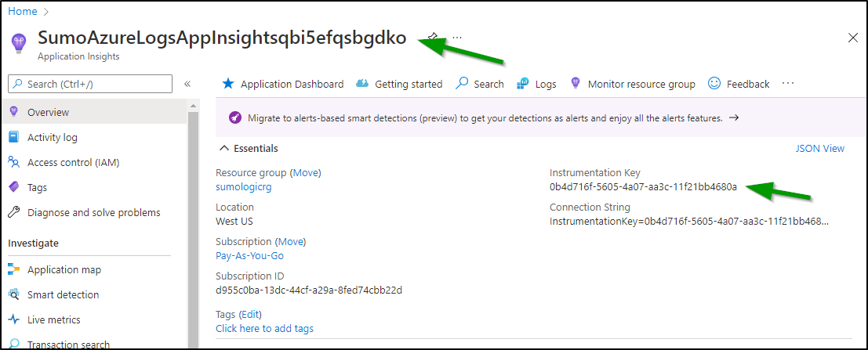868x350 pixels.
Task: Click the arrow at banner end
Action: (734, 117)
